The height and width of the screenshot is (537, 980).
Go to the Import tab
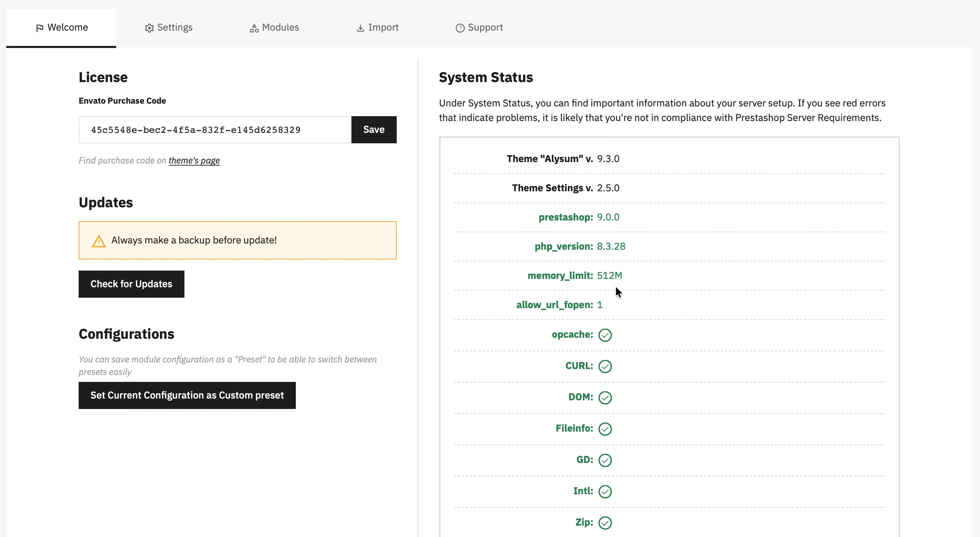coord(377,28)
